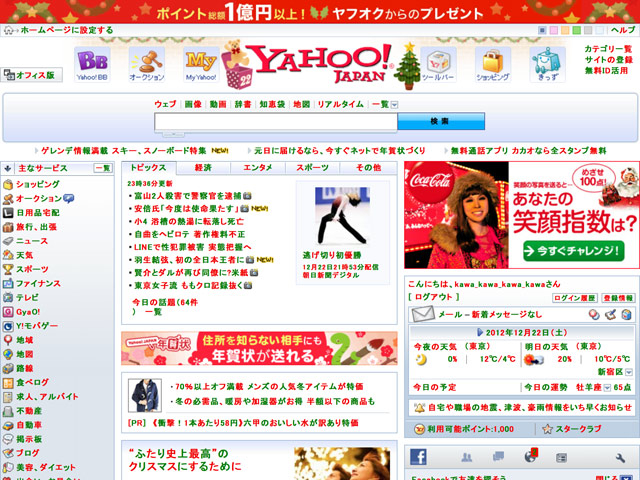
Task: Open the ショッピング bag icon
Action: (493, 64)
